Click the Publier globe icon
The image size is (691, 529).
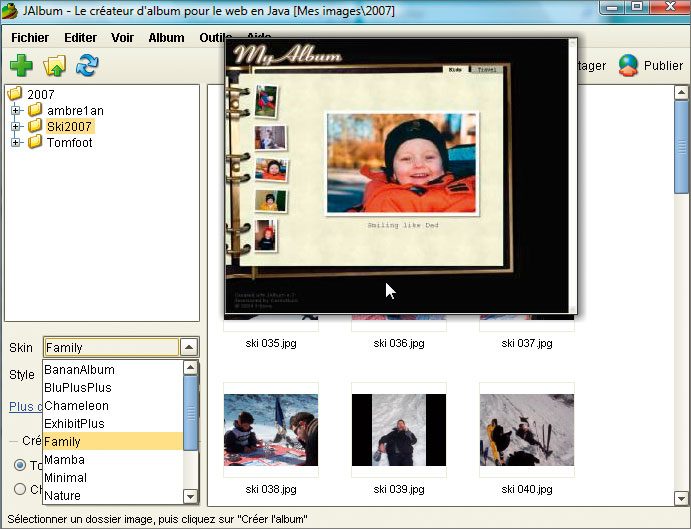628,66
